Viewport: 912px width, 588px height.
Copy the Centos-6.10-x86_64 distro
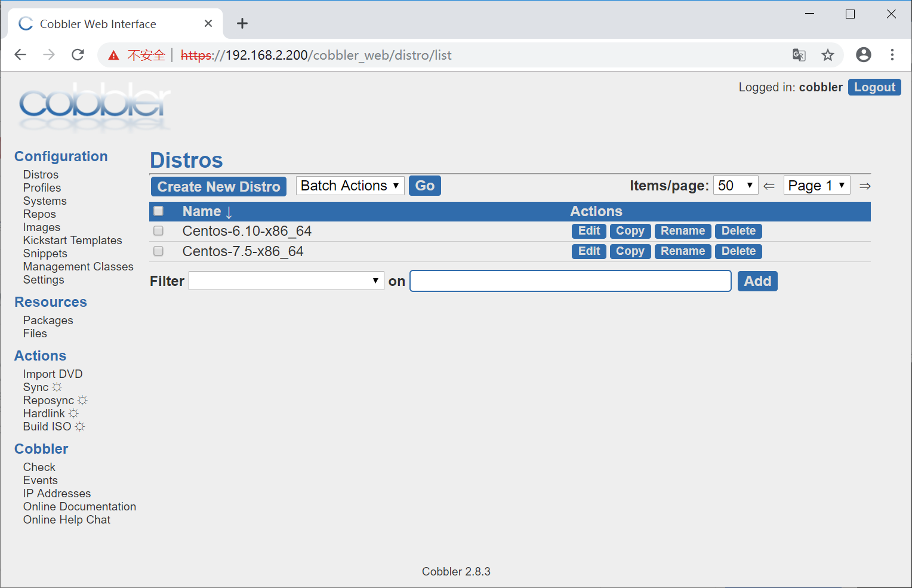pyautogui.click(x=630, y=231)
